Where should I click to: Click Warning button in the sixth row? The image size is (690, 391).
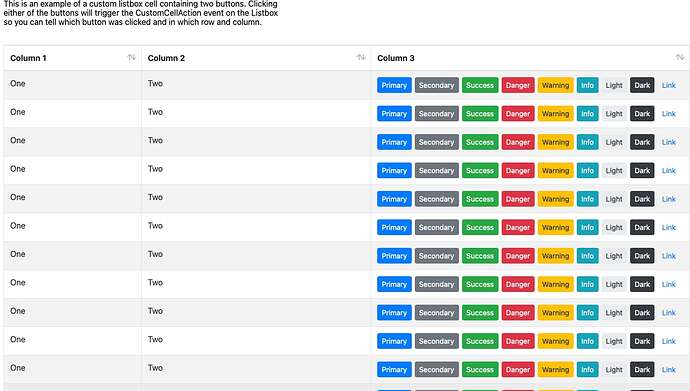pos(555,227)
